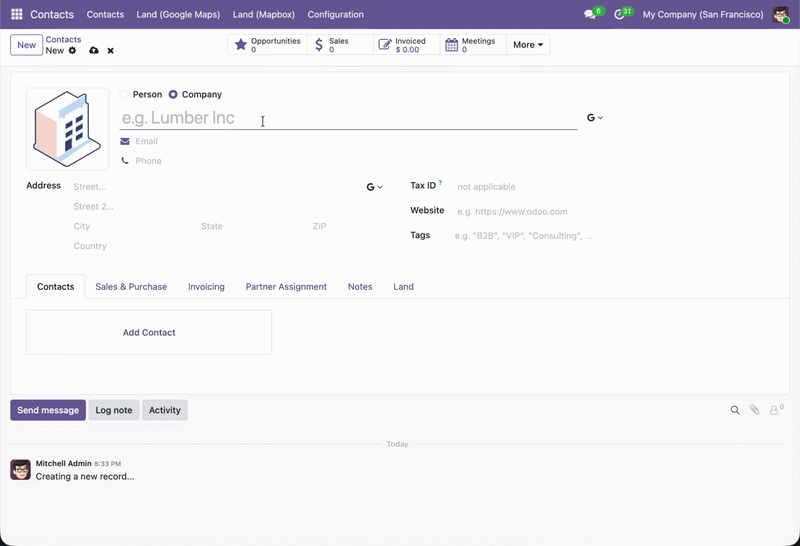This screenshot has width=800, height=546.
Task: Open Mitchell Admin user avatar menu
Action: point(781,14)
